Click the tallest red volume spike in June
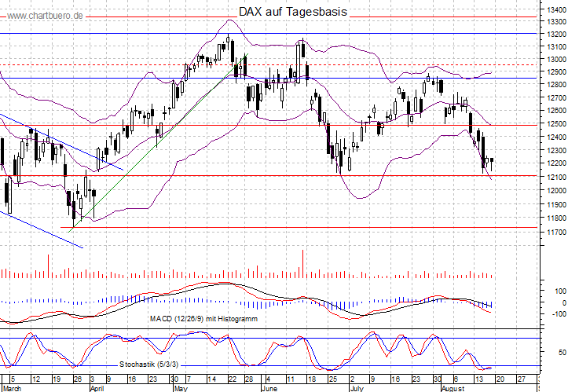 pyautogui.click(x=302, y=263)
